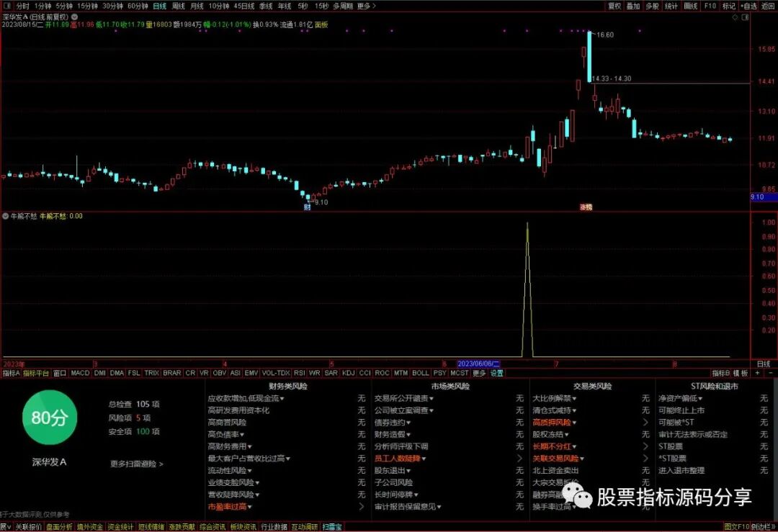778x532 pixels.
Task: Expand the 流动性风险 item
Action: point(229,471)
